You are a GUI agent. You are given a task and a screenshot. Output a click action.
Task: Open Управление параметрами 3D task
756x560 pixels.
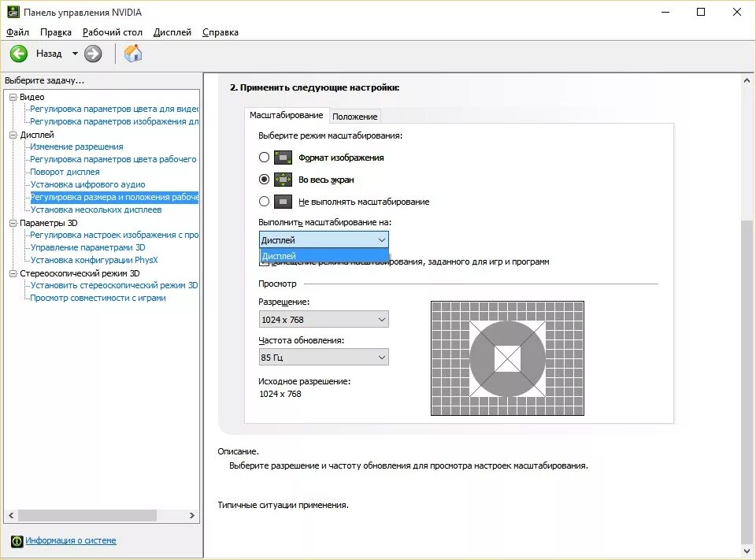(87, 247)
